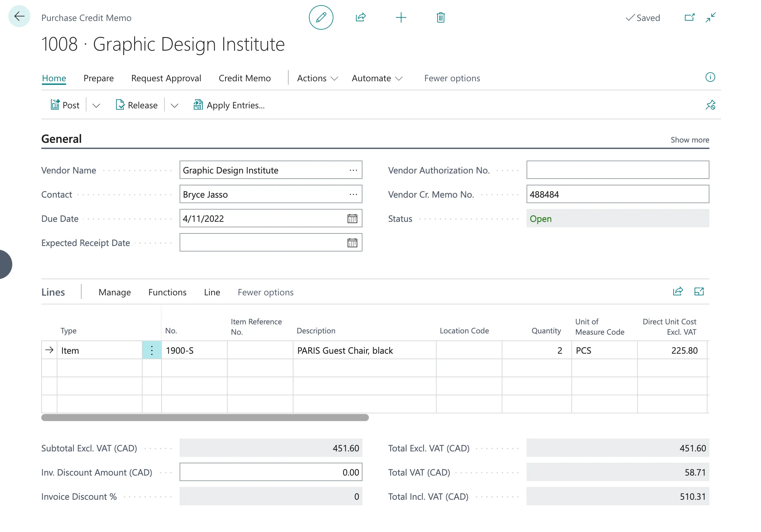Click the Description column header
761x532 pixels.
coord(316,331)
